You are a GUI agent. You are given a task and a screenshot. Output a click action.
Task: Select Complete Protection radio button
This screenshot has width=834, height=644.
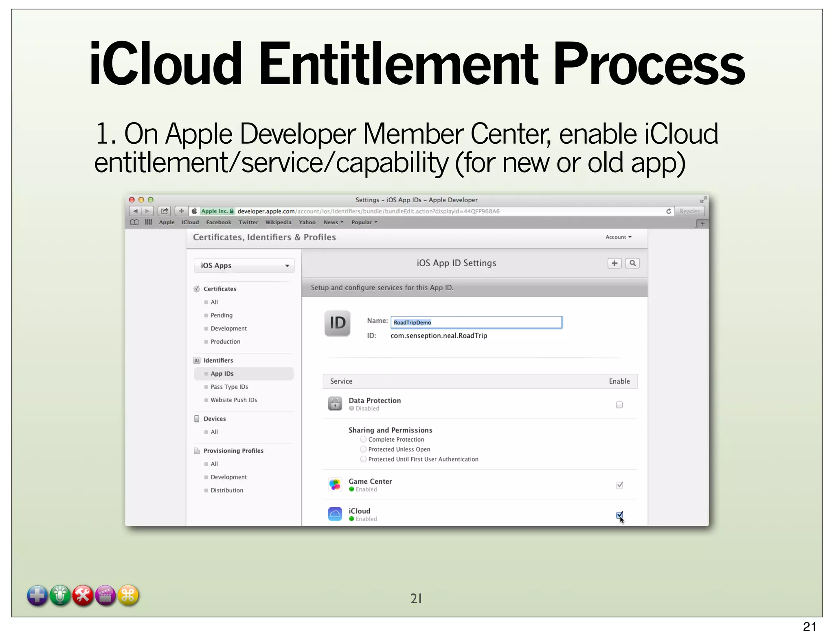click(x=363, y=439)
